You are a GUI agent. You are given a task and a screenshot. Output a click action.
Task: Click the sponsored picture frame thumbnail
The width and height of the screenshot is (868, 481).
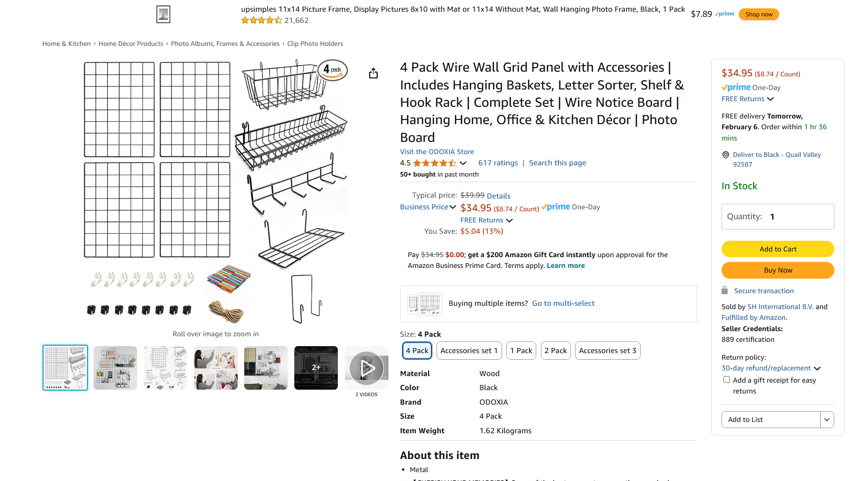163,14
